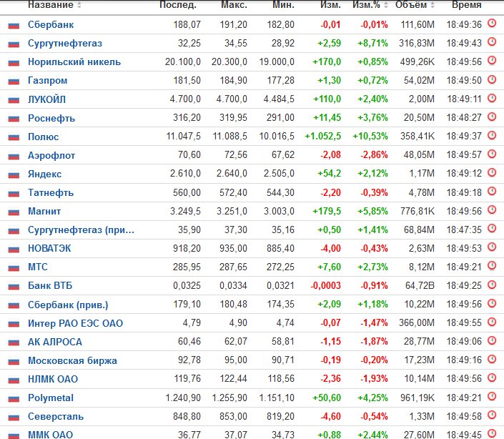This screenshot has width=504, height=439.
Task: Click the clock icon in the Полюс row
Action: tap(492, 135)
